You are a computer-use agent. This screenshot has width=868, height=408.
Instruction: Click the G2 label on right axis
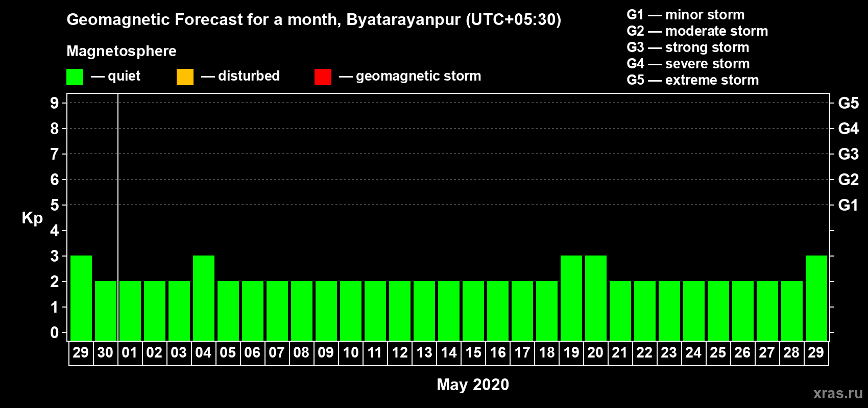point(849,180)
